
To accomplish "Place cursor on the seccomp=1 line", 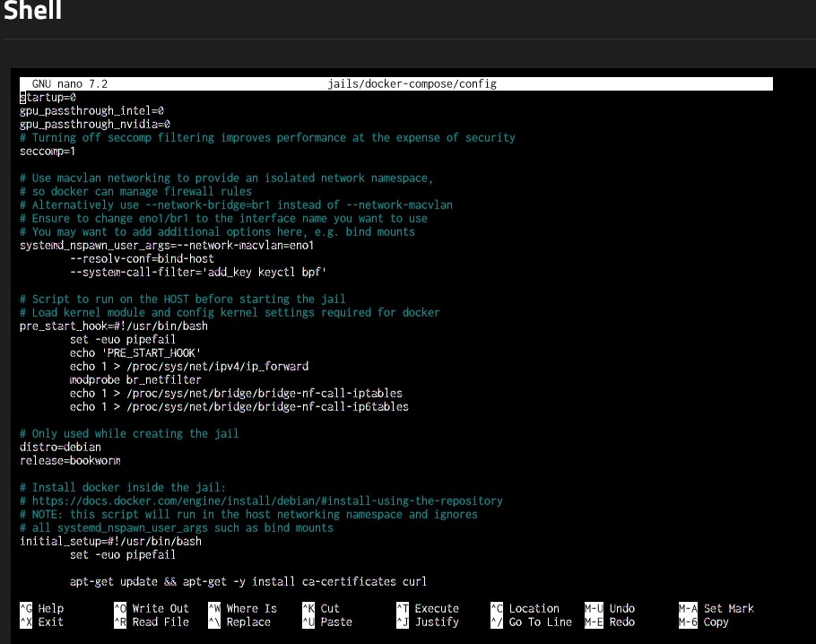I will 48,151.
